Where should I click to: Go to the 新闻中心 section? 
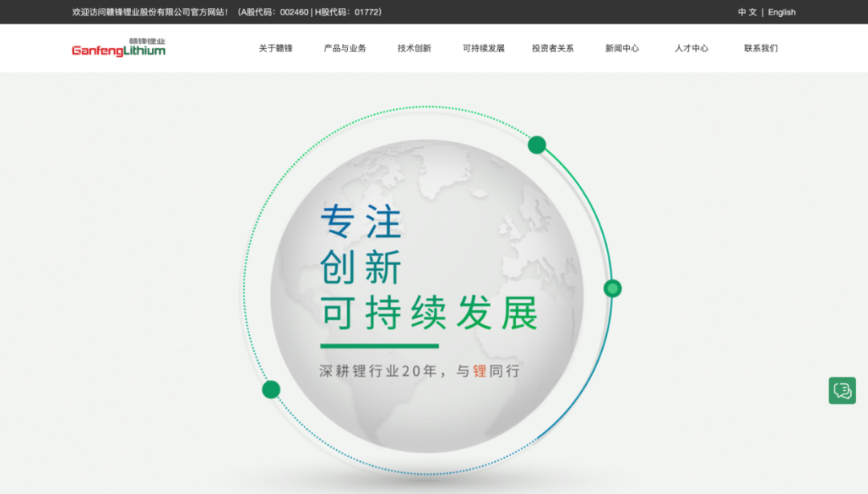(x=622, y=48)
